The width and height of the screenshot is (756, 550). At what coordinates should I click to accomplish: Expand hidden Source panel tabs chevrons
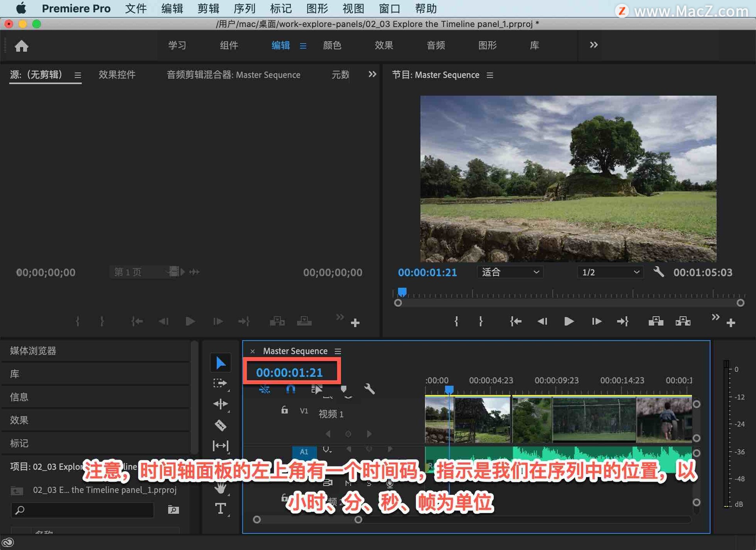(x=372, y=74)
